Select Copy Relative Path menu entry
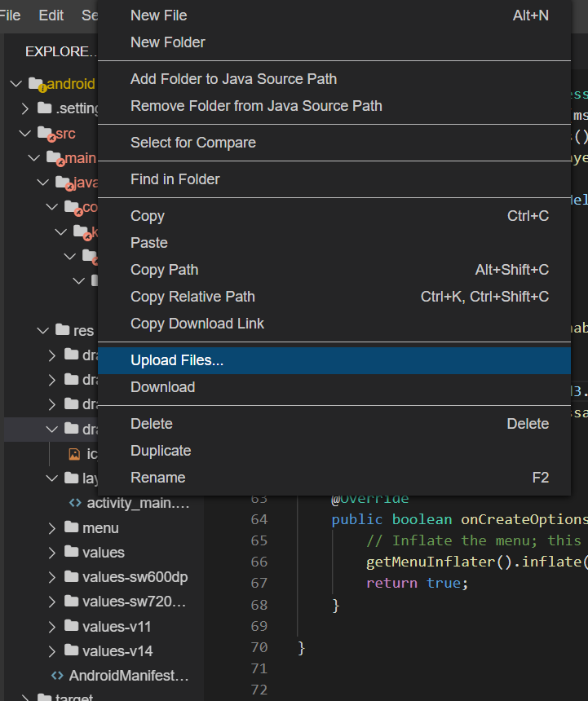Viewport: 588px width, 701px height. point(334,297)
